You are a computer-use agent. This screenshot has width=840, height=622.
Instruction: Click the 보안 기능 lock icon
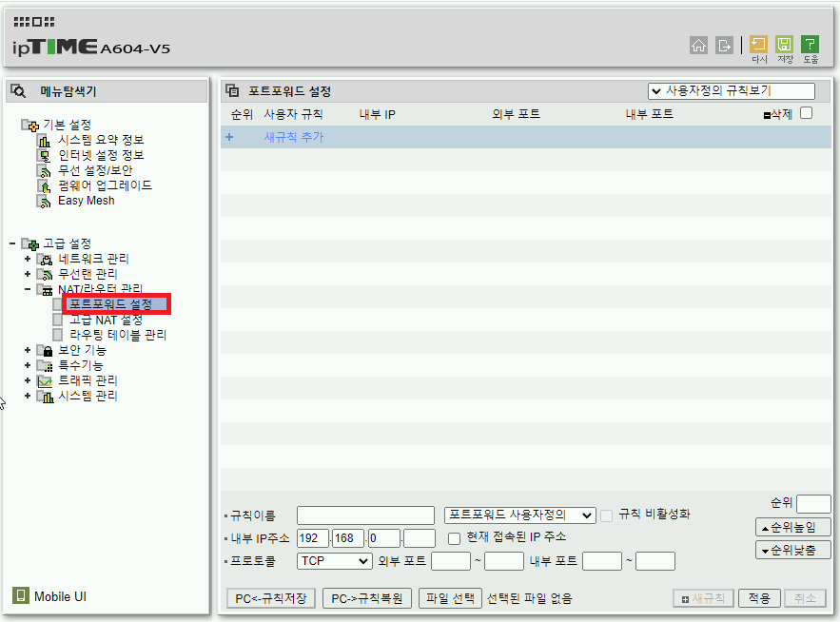45,351
